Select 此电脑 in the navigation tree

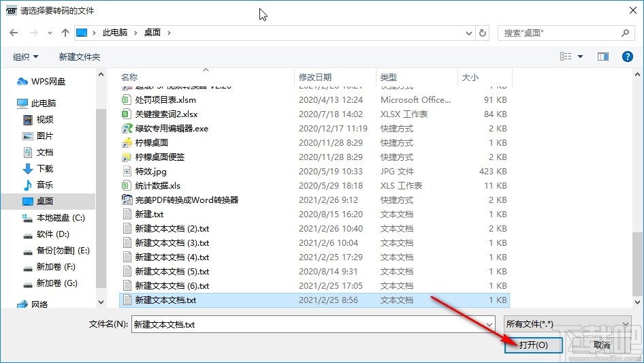pos(37,104)
